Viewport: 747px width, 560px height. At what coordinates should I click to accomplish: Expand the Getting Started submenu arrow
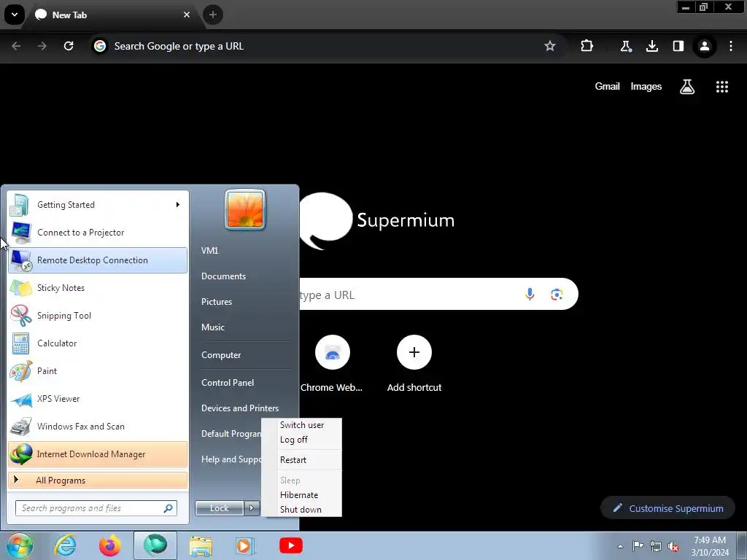(178, 204)
